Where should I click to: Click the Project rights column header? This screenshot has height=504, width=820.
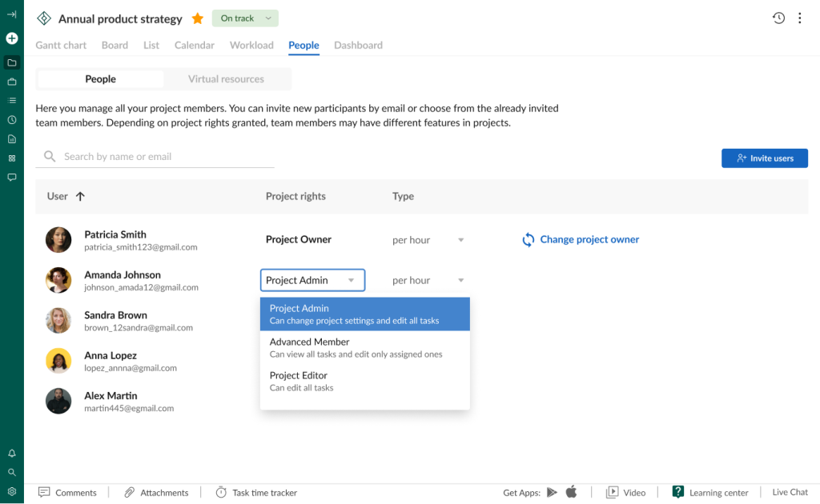(295, 196)
